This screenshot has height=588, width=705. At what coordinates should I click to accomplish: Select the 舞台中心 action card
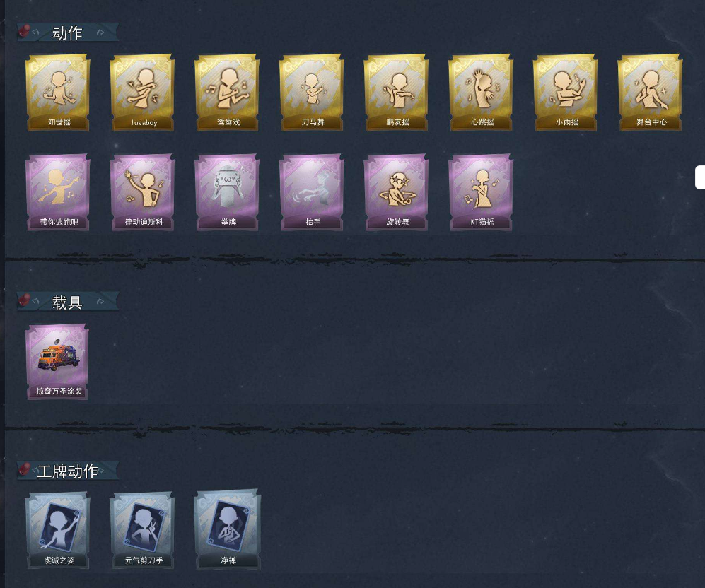click(650, 93)
